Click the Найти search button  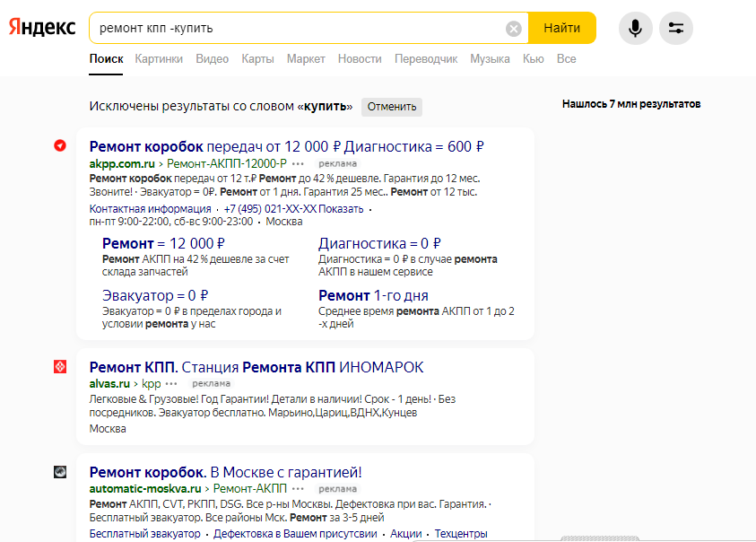(x=562, y=28)
